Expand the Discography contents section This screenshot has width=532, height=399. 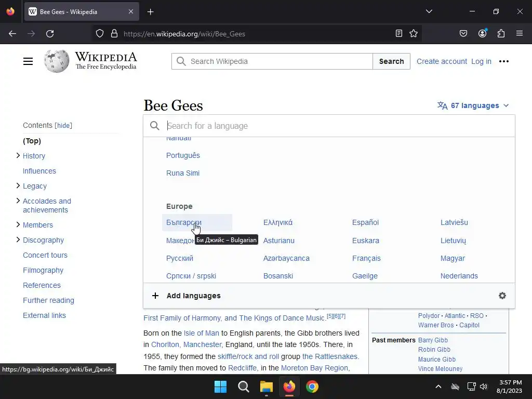click(x=18, y=240)
